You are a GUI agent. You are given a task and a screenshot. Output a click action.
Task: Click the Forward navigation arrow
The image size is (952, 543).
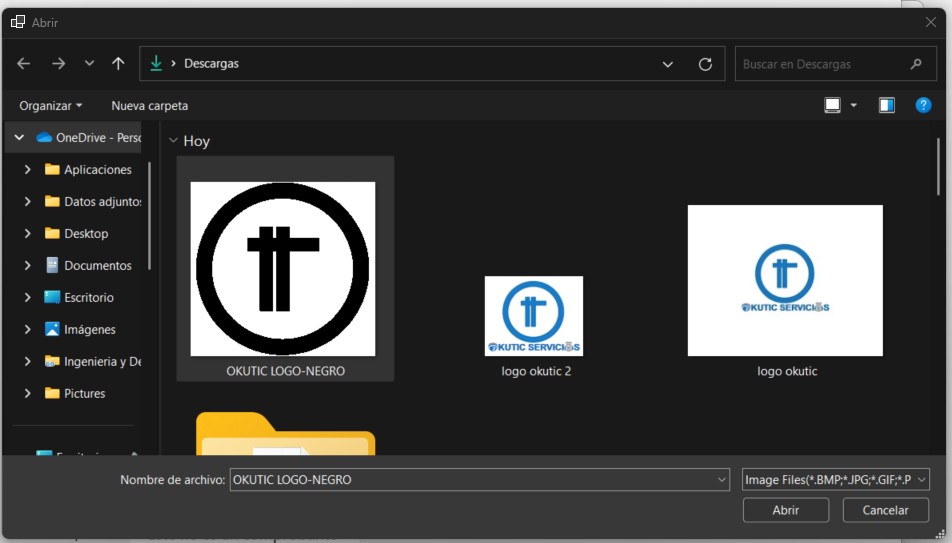click(x=58, y=64)
